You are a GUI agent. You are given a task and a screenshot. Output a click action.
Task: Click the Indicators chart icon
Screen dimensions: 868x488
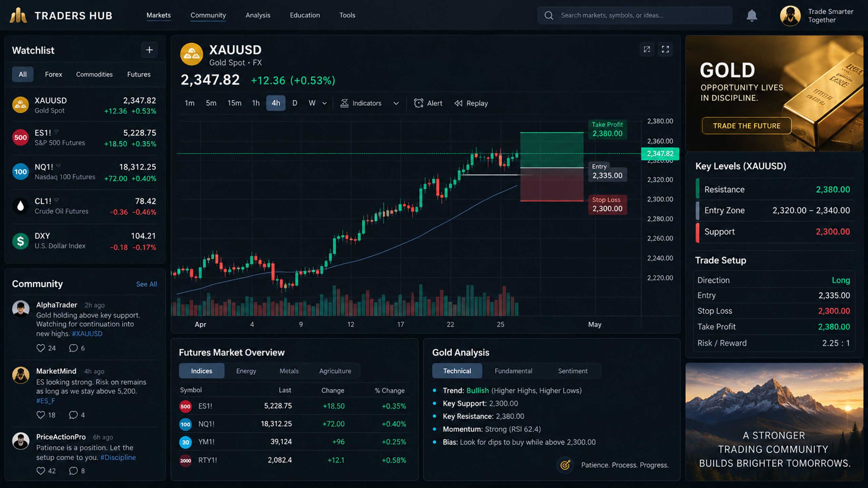point(344,103)
